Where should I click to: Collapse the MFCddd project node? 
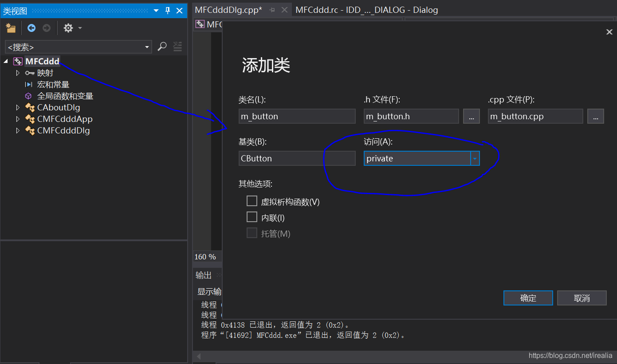point(6,61)
